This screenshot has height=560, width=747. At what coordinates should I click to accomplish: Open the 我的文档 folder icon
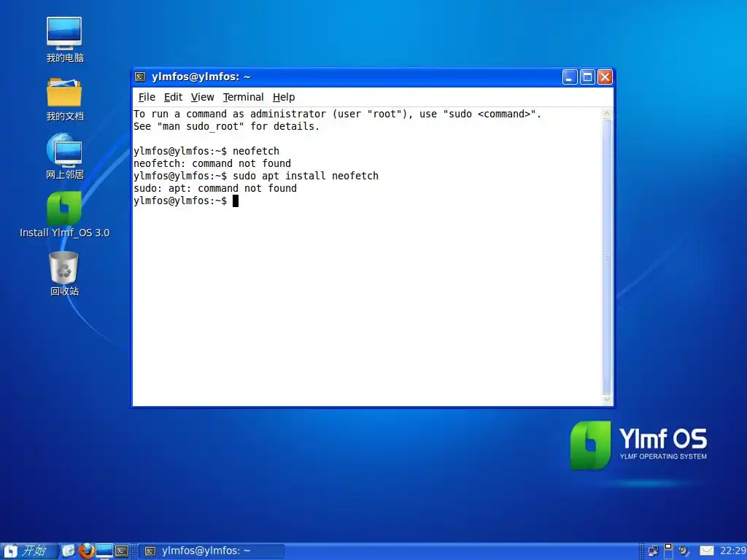click(x=64, y=99)
